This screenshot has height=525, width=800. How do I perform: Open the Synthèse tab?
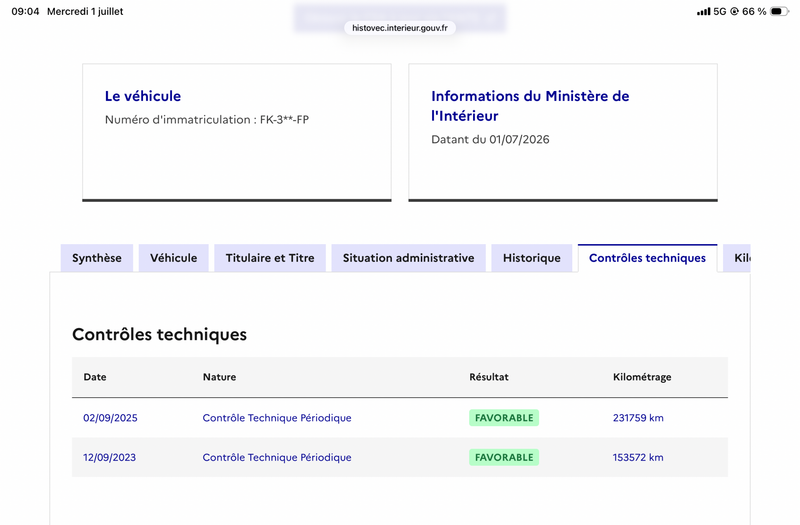(x=97, y=258)
